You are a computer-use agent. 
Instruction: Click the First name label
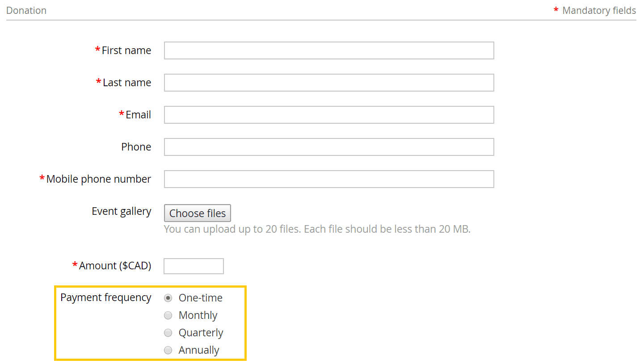point(126,50)
